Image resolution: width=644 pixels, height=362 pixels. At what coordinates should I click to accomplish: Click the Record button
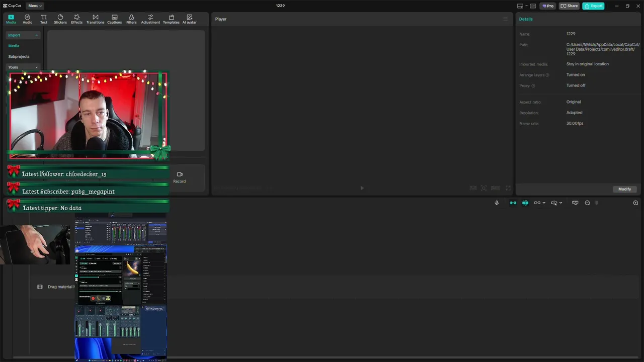click(x=180, y=177)
